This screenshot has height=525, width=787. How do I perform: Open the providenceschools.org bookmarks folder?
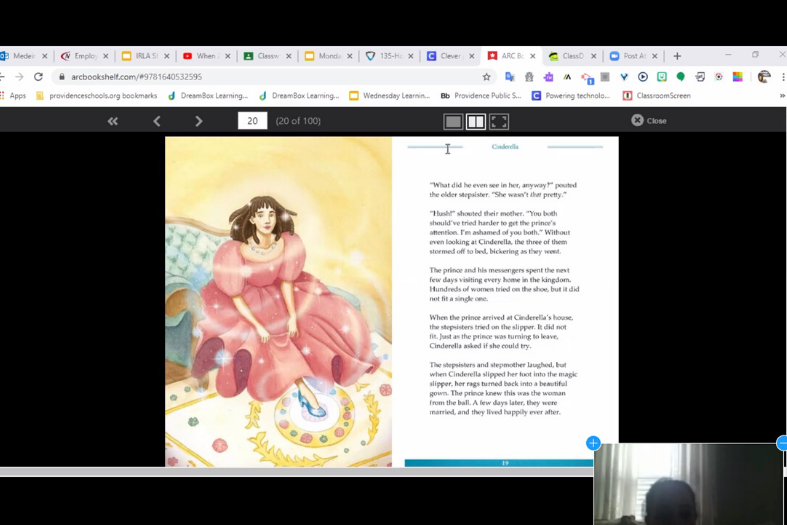(x=97, y=96)
